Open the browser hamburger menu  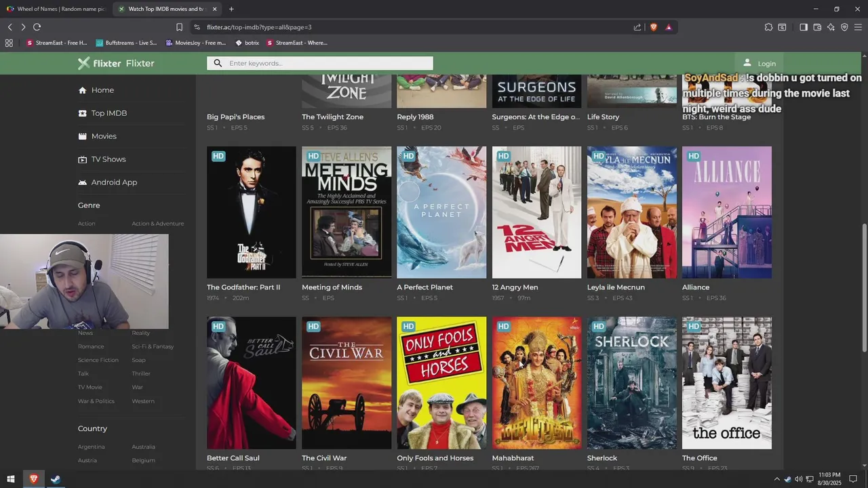click(858, 27)
